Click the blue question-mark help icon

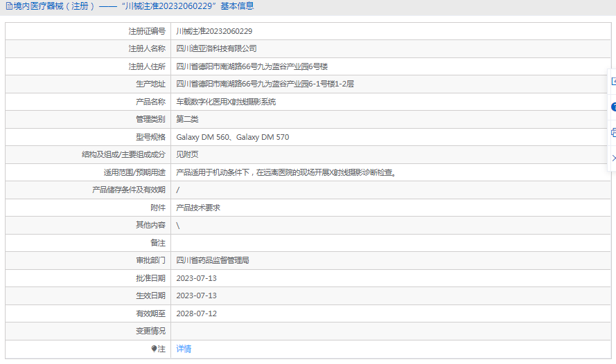[x=613, y=107]
